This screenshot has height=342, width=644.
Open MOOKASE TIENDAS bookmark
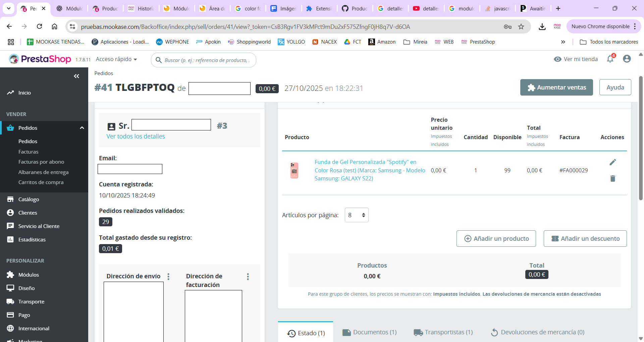click(x=56, y=42)
